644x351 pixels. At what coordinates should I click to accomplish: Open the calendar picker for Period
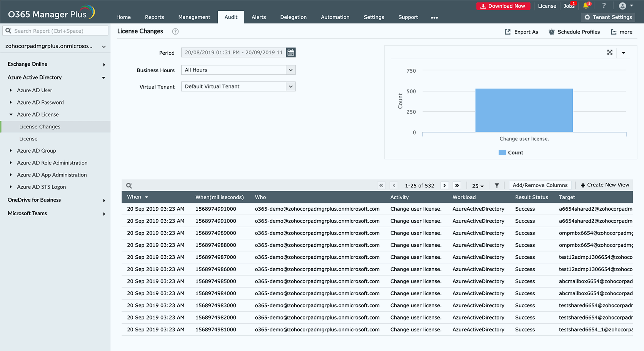pyautogui.click(x=291, y=53)
